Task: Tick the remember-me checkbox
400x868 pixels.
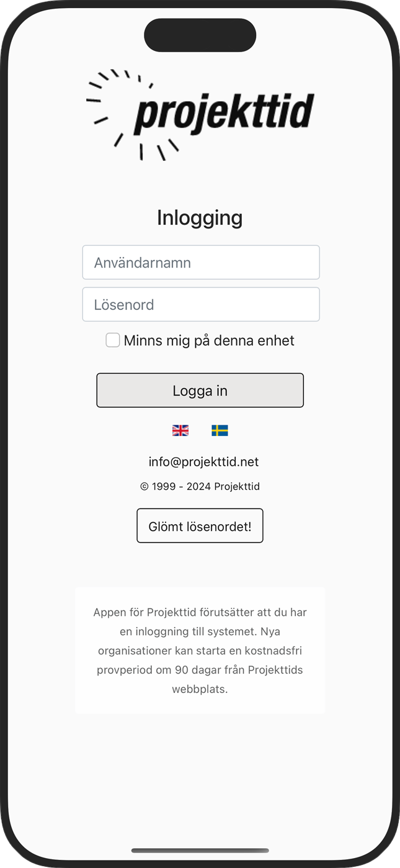Action: pyautogui.click(x=113, y=340)
